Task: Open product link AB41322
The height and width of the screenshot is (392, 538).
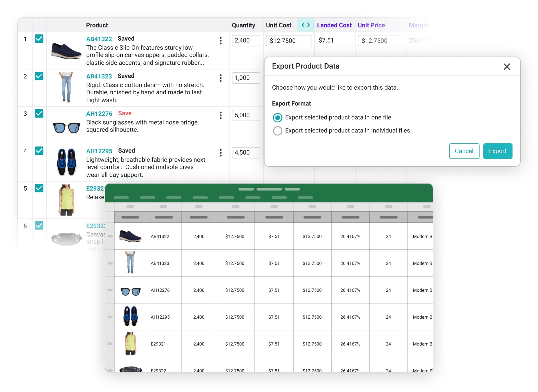Action: click(x=99, y=39)
